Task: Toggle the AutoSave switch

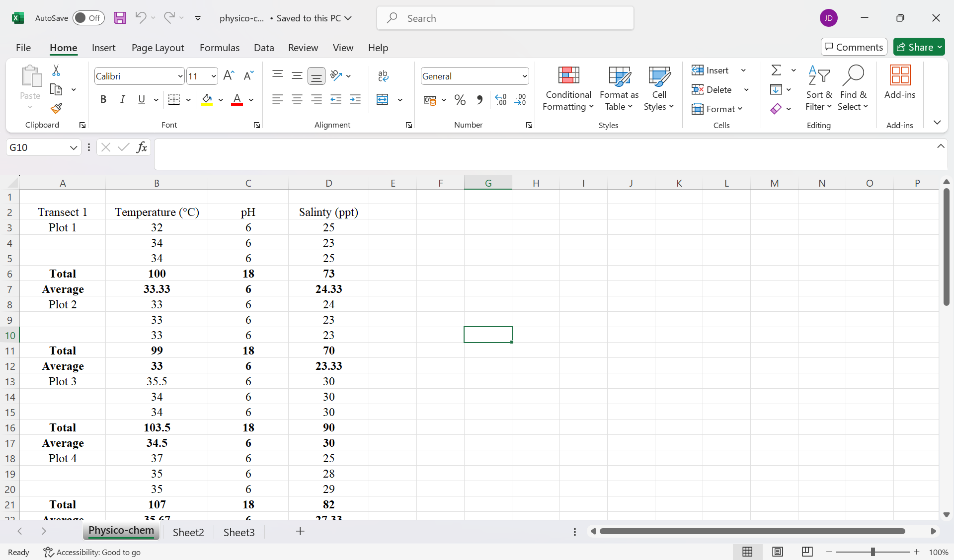Action: [x=88, y=18]
